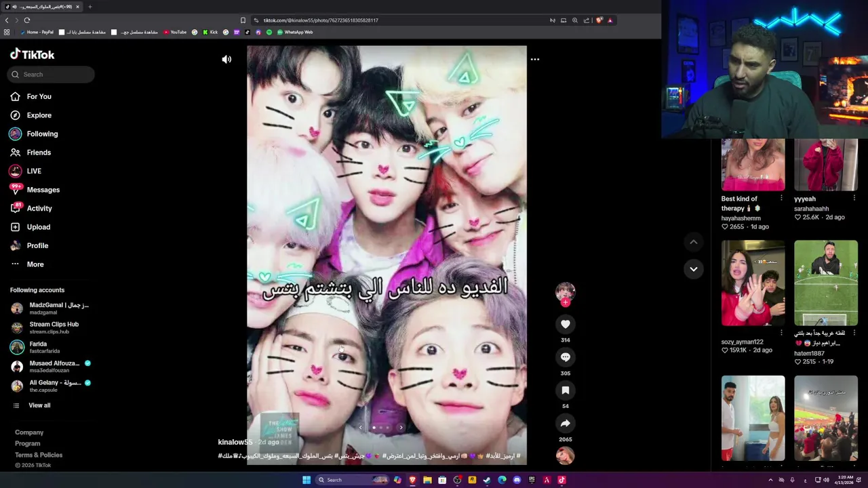Open the MadzGamal following account
This screenshot has width=868, height=488.
[52, 308]
